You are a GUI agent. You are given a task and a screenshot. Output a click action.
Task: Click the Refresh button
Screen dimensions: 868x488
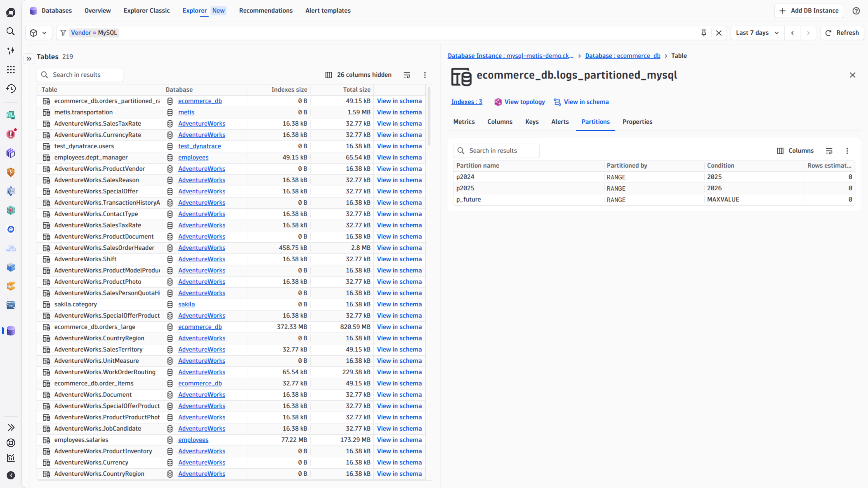[842, 33]
